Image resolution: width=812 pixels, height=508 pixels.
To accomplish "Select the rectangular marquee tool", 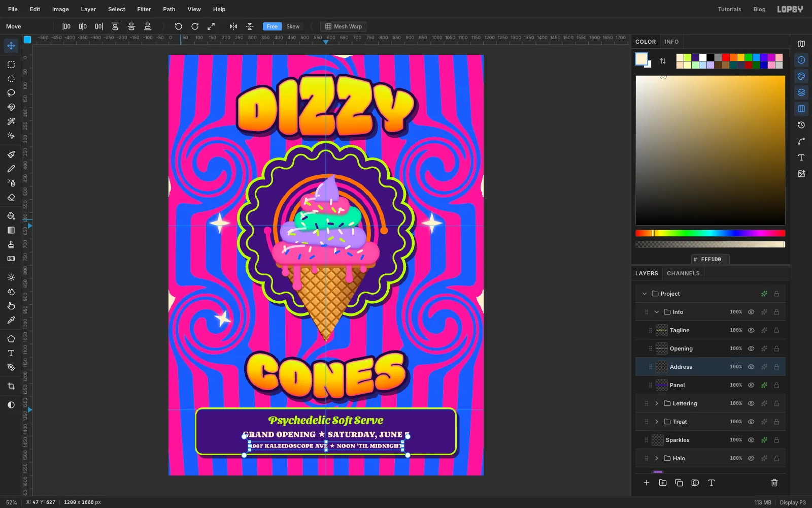I will pyautogui.click(x=11, y=65).
